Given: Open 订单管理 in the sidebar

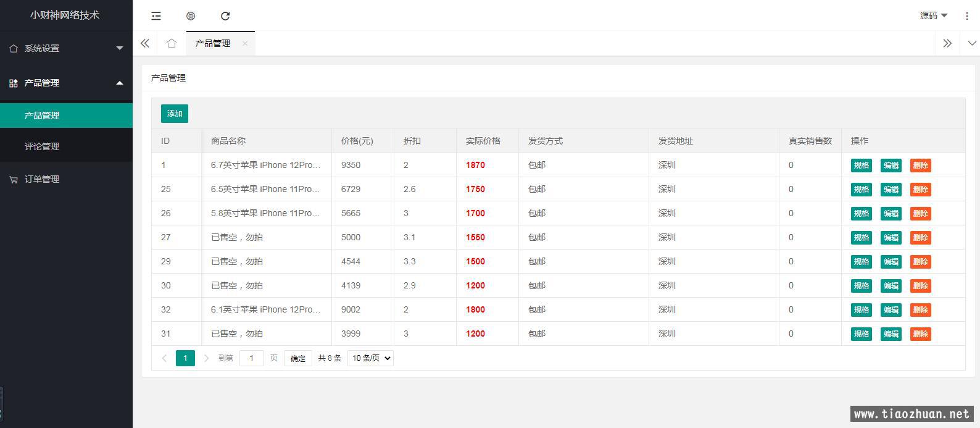Looking at the screenshot, I should coord(42,179).
